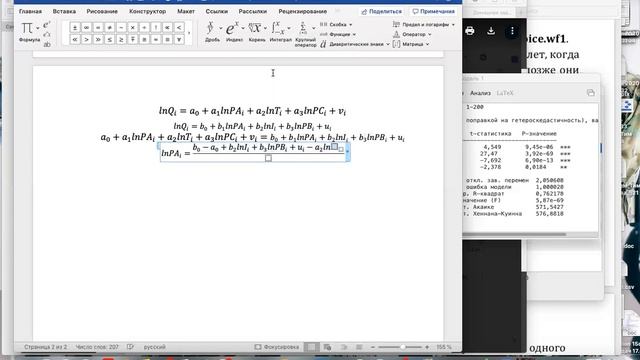This screenshot has height=360, width=640.
Task: Click the gretl window horizontal scrollbar
Action: (515, 234)
